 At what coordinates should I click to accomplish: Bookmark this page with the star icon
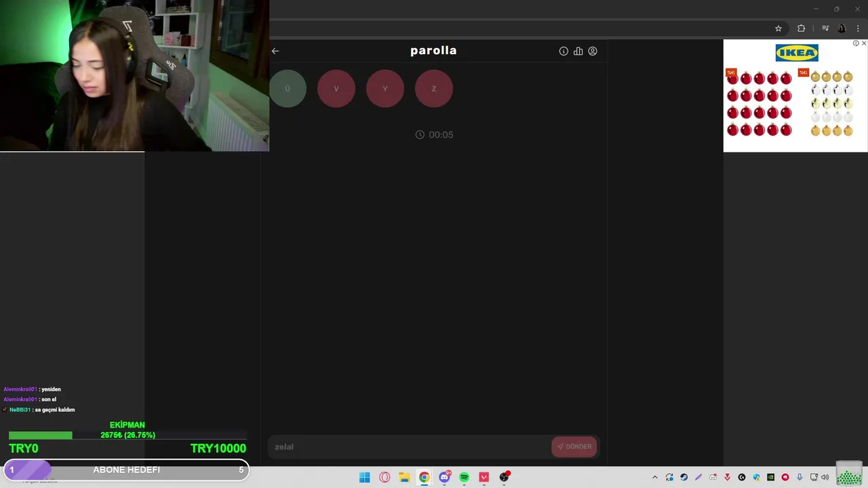pyautogui.click(x=778, y=28)
